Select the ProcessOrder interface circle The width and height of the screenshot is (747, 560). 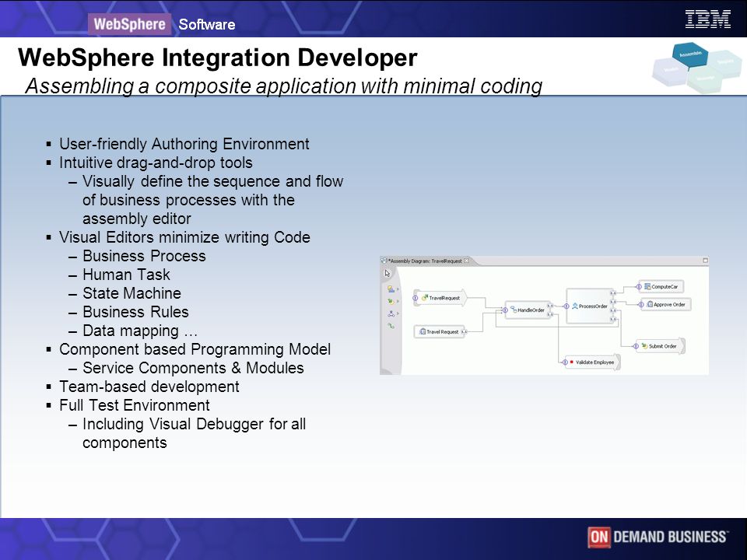[566, 306]
